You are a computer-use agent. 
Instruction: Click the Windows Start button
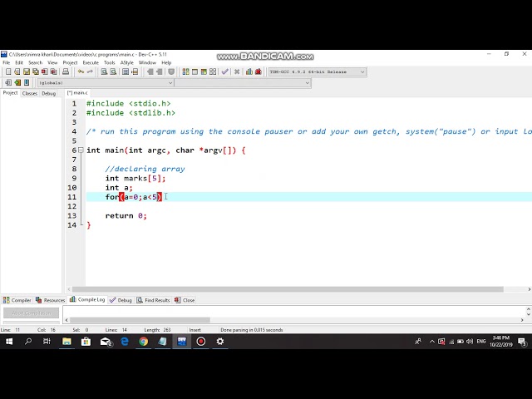(x=9, y=342)
